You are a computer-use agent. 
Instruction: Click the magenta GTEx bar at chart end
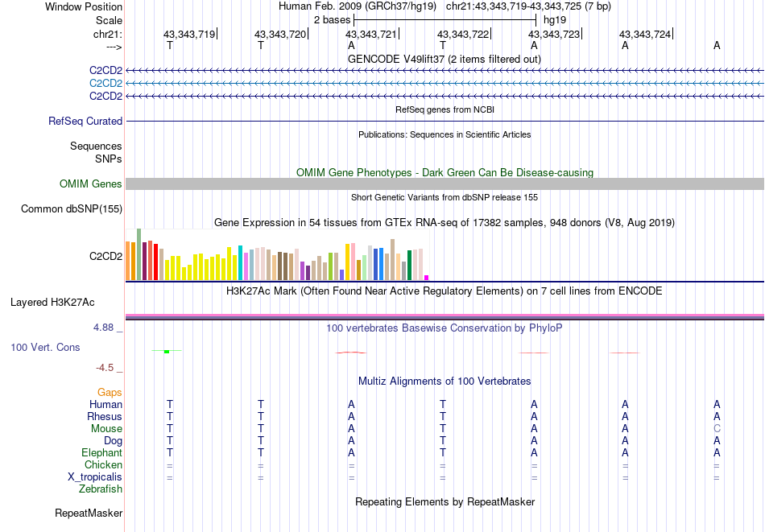click(427, 278)
